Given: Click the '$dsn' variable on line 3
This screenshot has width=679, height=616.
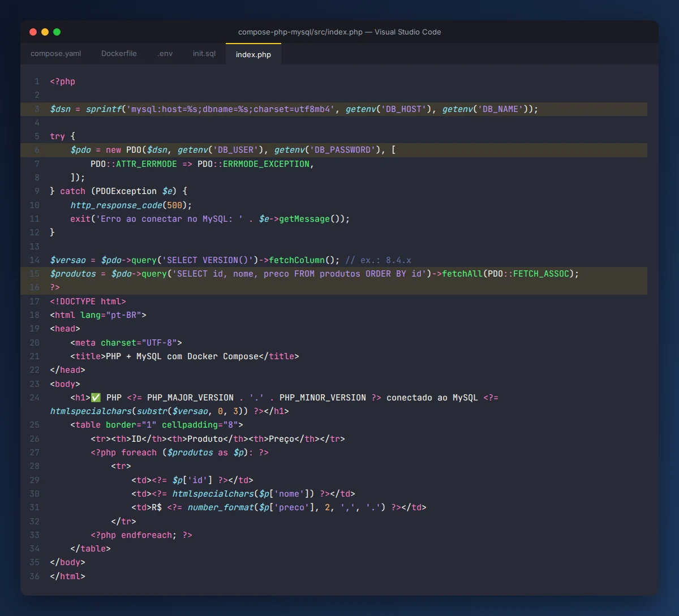Looking at the screenshot, I should tap(61, 109).
